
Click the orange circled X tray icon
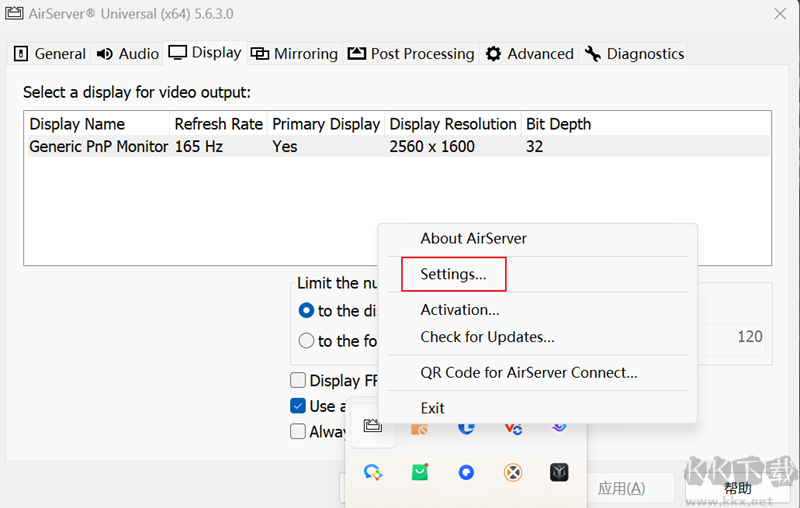point(513,472)
